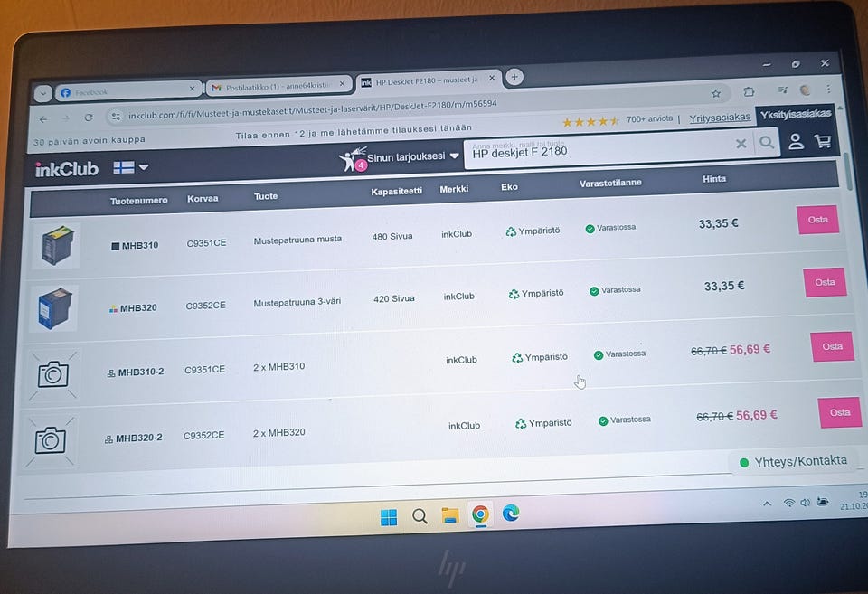The width and height of the screenshot is (868, 594).
Task: Go back to the previous page
Action: coord(43,119)
